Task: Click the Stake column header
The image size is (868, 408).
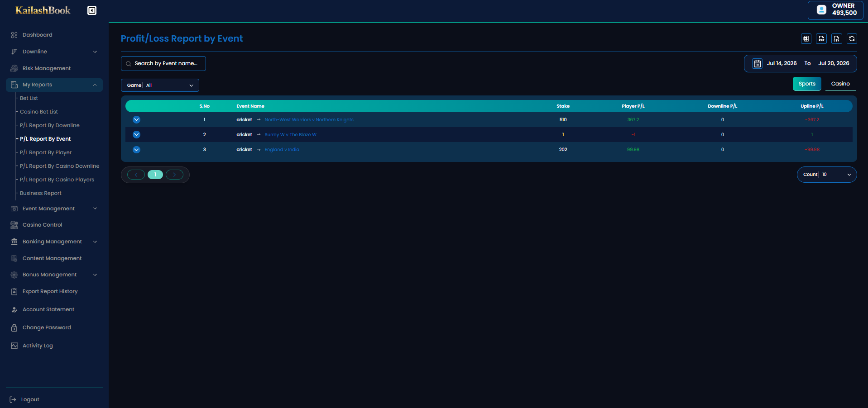Action: 563,106
